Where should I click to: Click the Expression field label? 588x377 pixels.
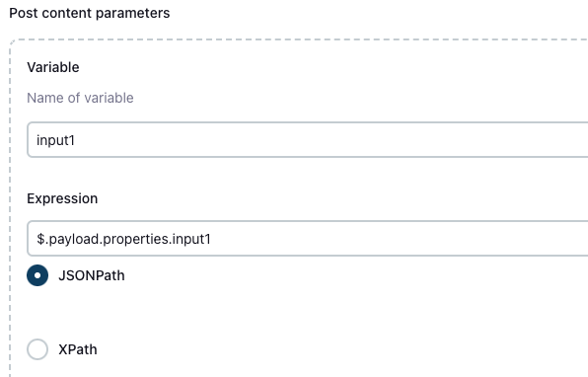click(x=62, y=198)
